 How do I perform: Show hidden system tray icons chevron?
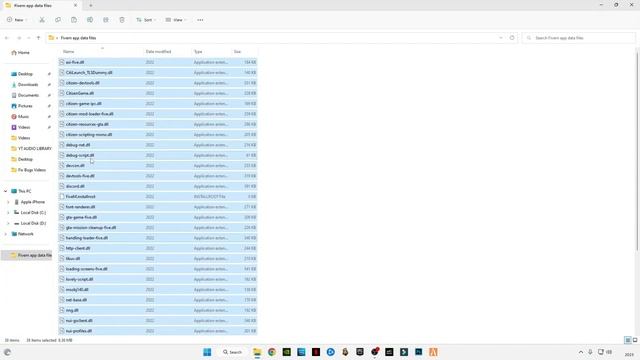click(x=581, y=352)
